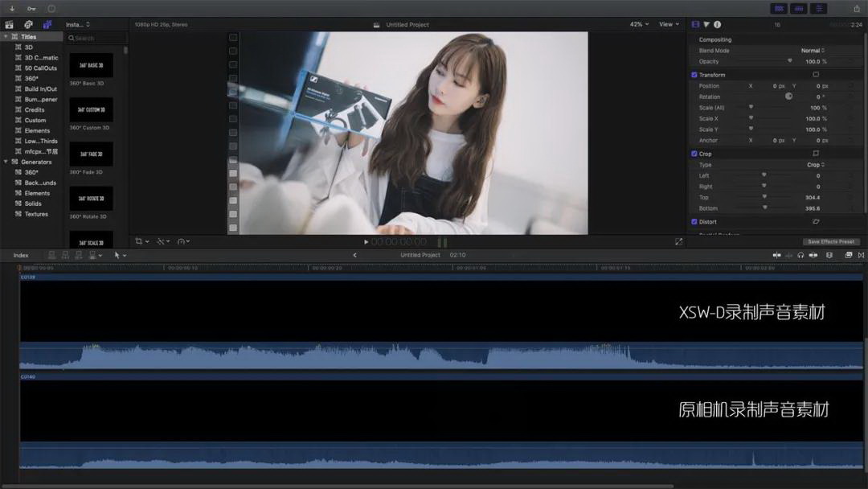Click the Share export icon
Viewport: 868px width, 489px height.
pyautogui.click(x=857, y=8)
